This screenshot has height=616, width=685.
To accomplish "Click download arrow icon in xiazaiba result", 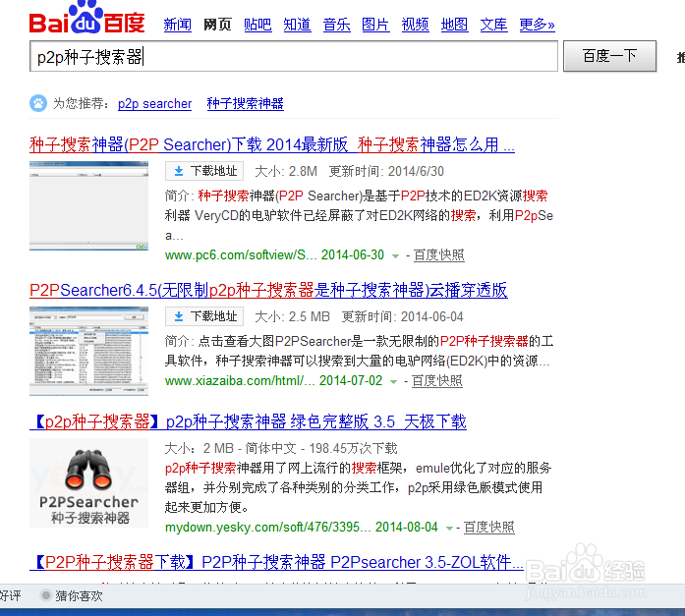I will [x=179, y=316].
